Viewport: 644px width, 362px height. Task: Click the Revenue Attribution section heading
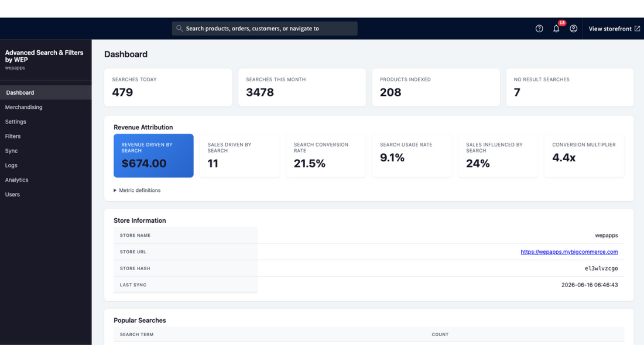pyautogui.click(x=143, y=127)
